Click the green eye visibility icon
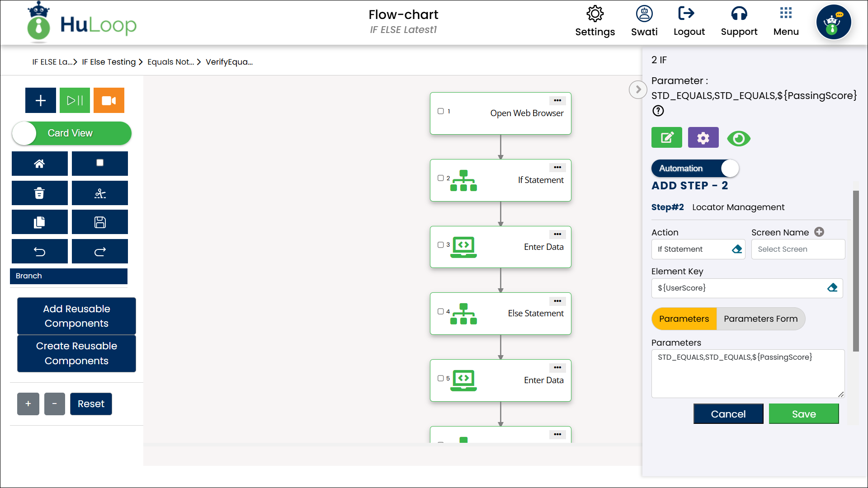 pyautogui.click(x=739, y=138)
